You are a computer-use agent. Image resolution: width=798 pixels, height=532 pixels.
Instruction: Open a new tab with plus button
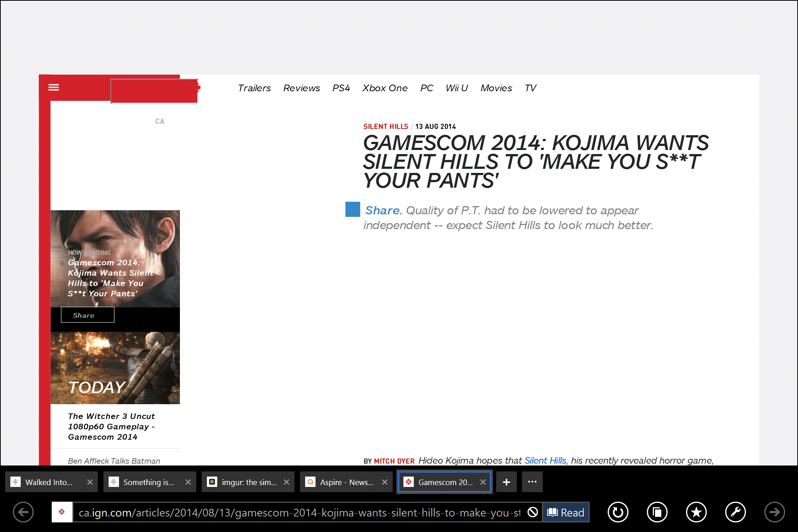pyautogui.click(x=507, y=482)
